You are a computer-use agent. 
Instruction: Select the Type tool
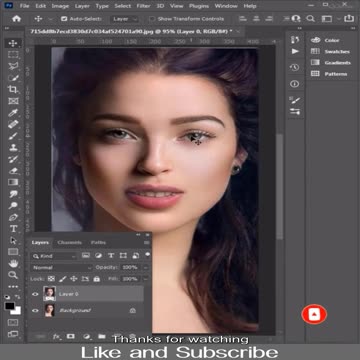pos(13,229)
